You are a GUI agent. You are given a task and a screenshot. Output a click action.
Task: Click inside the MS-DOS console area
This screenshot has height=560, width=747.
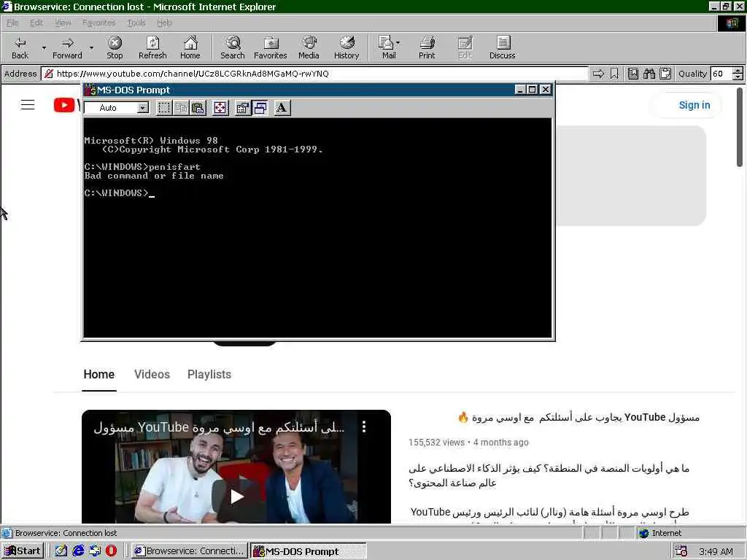click(317, 227)
